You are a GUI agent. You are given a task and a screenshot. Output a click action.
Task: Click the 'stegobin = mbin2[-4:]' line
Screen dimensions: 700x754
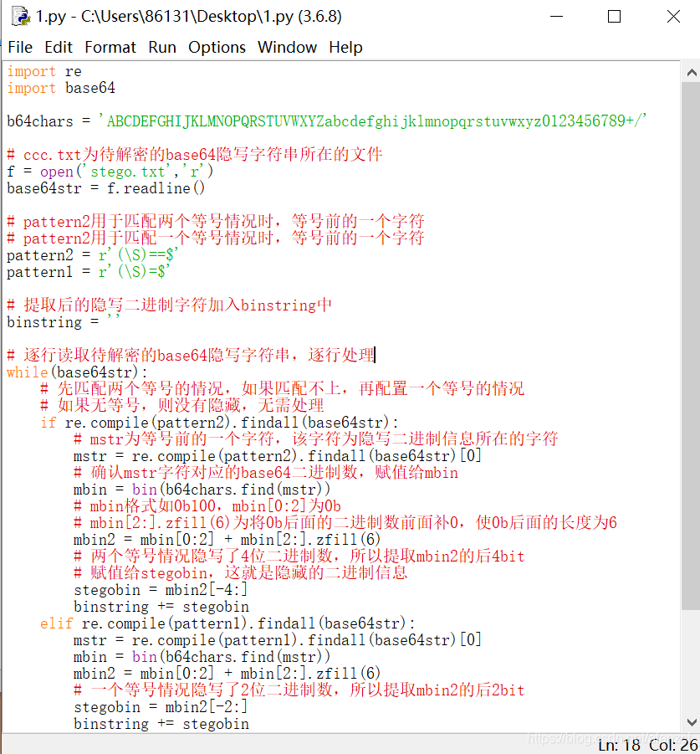coord(161,590)
